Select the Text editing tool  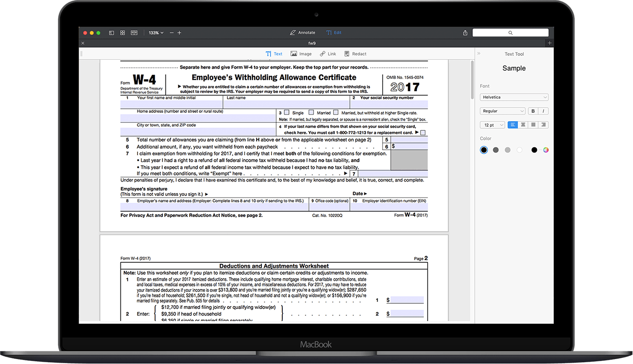click(x=274, y=54)
